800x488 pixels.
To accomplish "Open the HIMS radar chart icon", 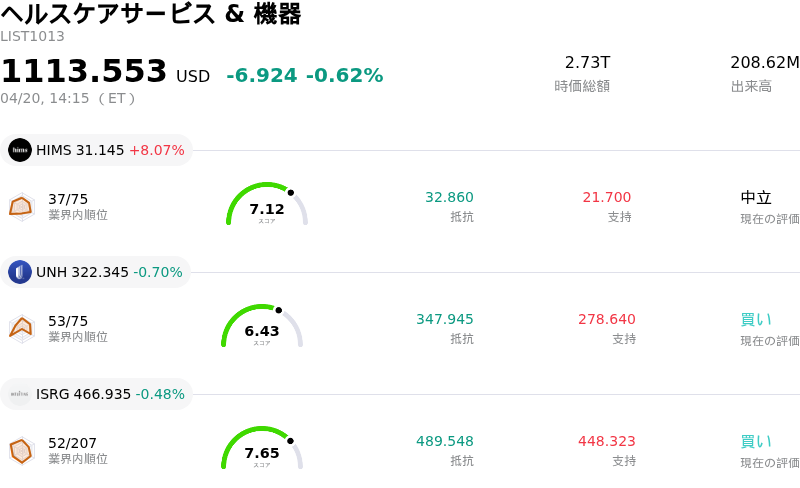I will tap(21, 206).
